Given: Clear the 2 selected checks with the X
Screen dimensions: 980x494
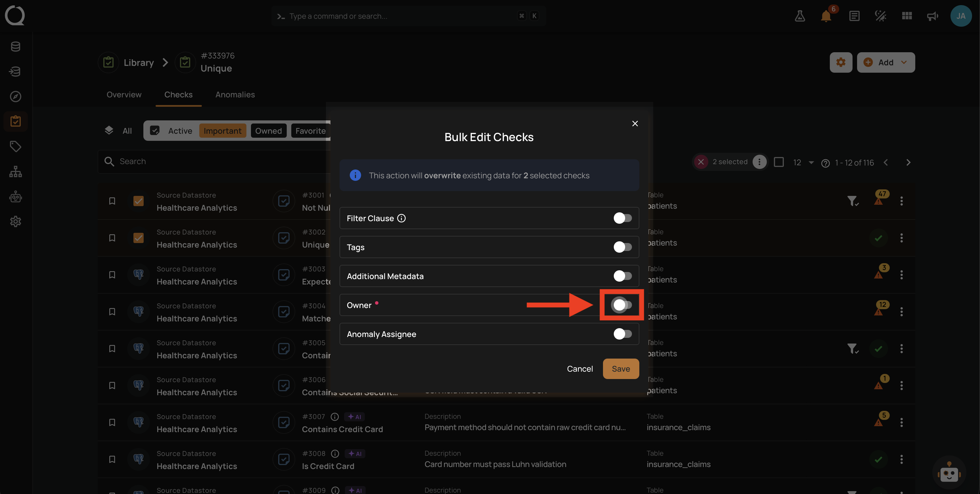Looking at the screenshot, I should tap(700, 162).
